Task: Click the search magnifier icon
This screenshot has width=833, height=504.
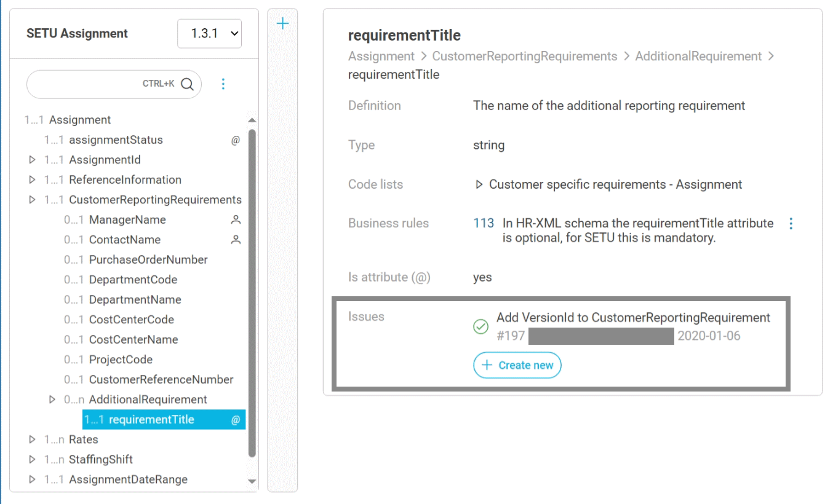Action: pyautogui.click(x=187, y=84)
